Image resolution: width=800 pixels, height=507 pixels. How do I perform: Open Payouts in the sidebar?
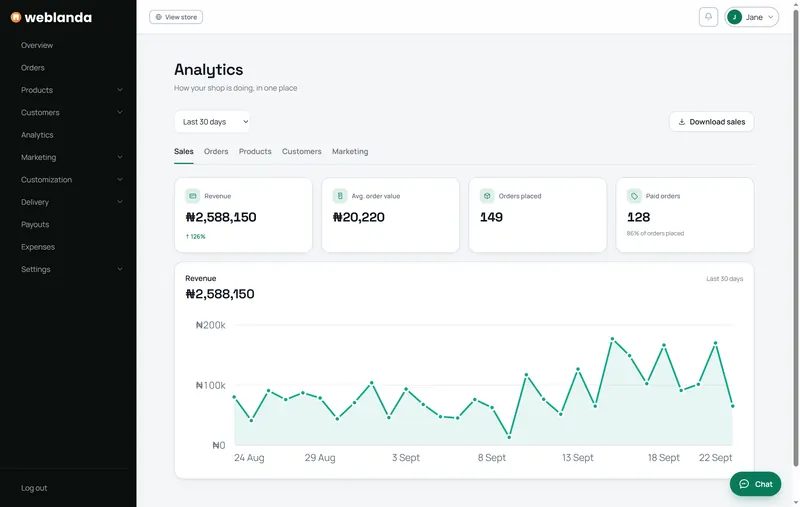tap(35, 224)
